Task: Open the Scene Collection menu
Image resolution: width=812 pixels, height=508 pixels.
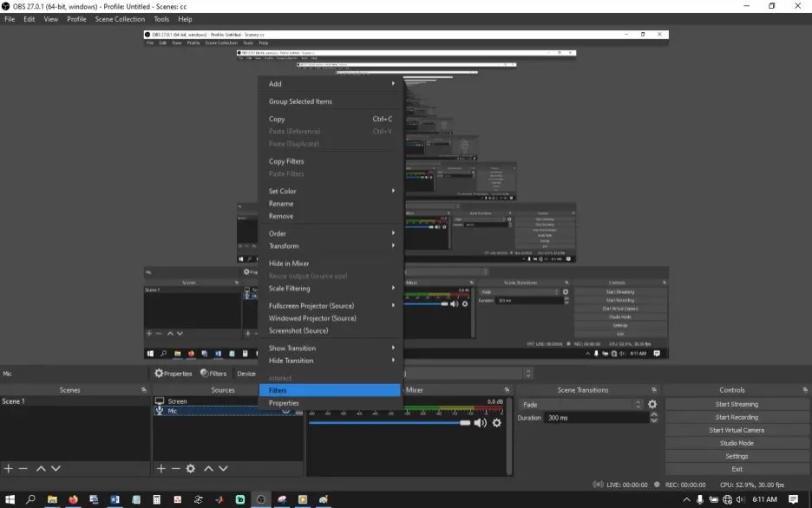Action: (120, 19)
